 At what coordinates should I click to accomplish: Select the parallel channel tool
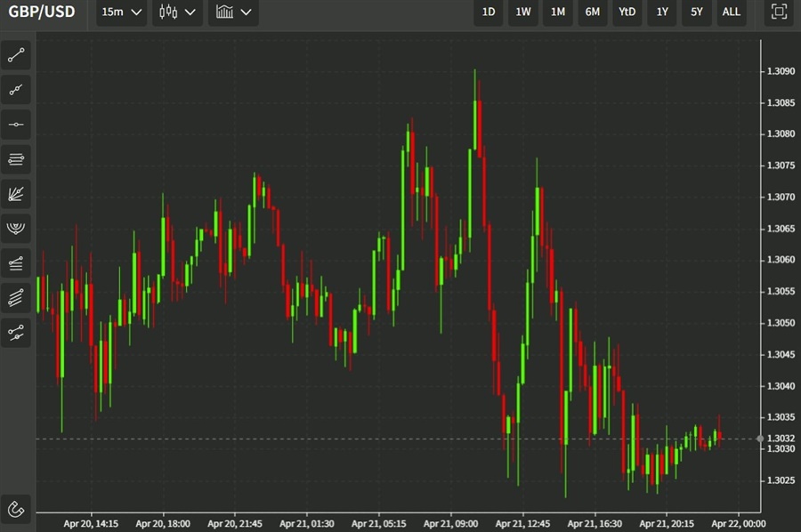pos(16,298)
